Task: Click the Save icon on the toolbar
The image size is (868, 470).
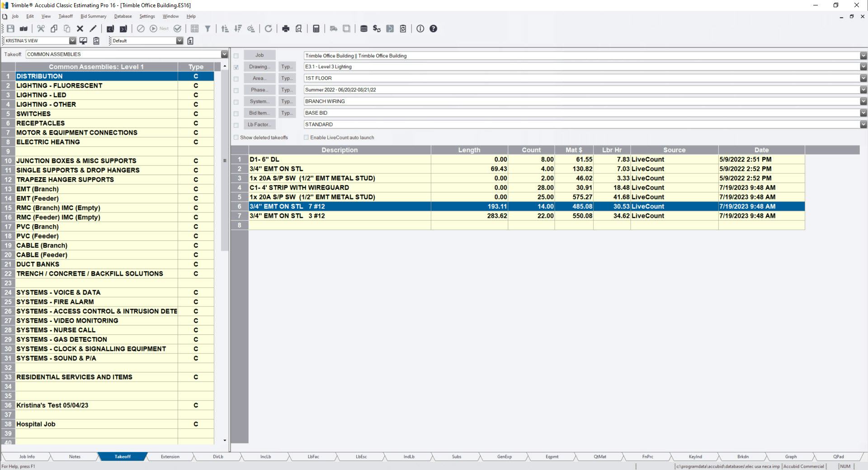Action: 10,28
